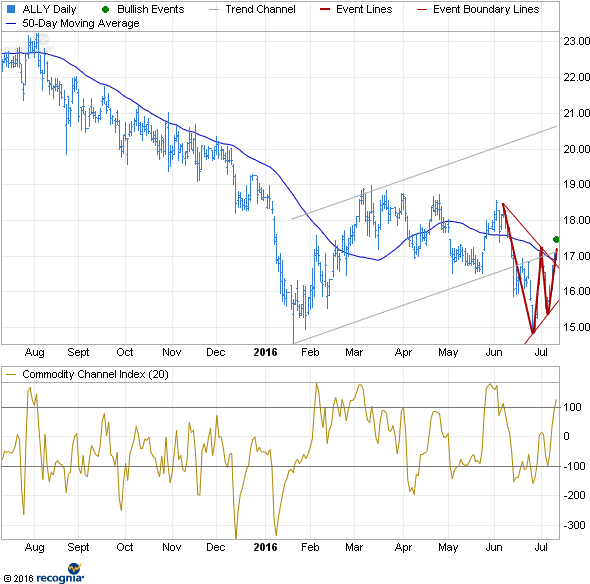Click the 2016 label under CCI chart
590x584 pixels.
tap(265, 547)
